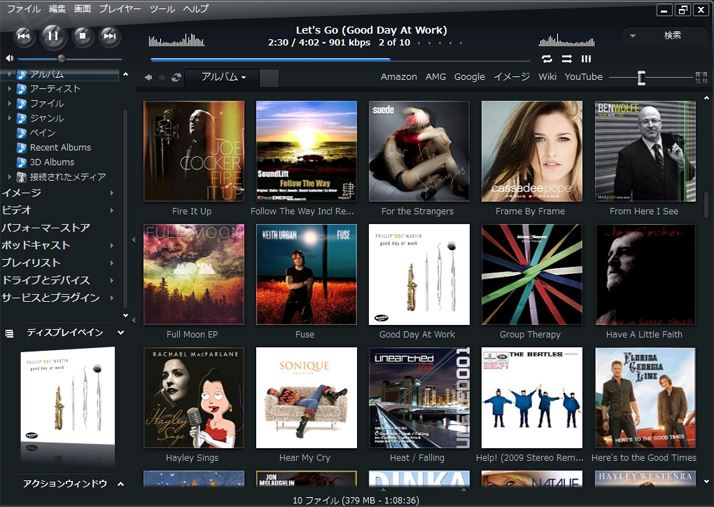Open the Follow The Way album cover
The height and width of the screenshot is (507, 714).
pyautogui.click(x=306, y=151)
